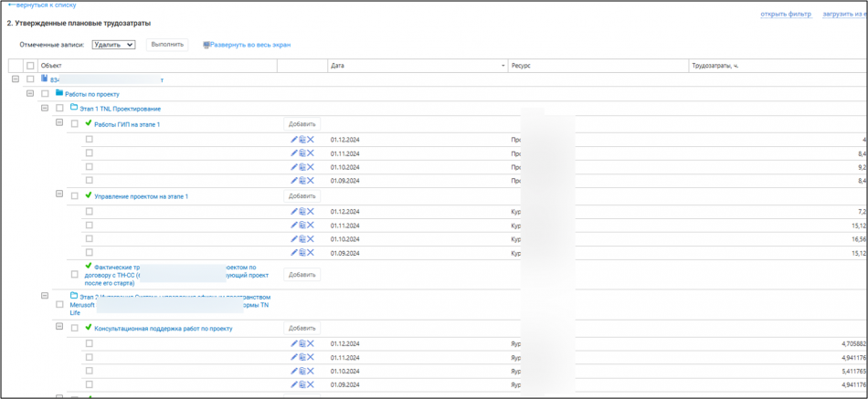
Task: Collapse the Этап 1 TNL Проектирование node
Action: [45, 108]
